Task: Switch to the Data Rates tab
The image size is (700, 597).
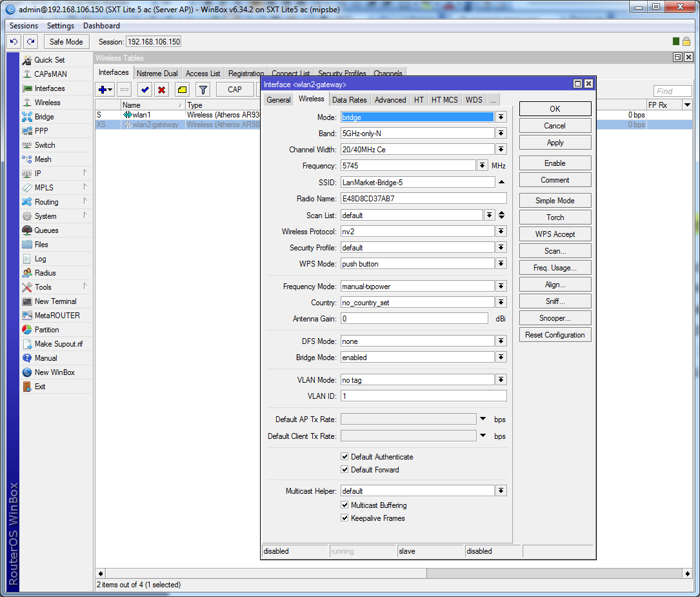Action: [349, 100]
